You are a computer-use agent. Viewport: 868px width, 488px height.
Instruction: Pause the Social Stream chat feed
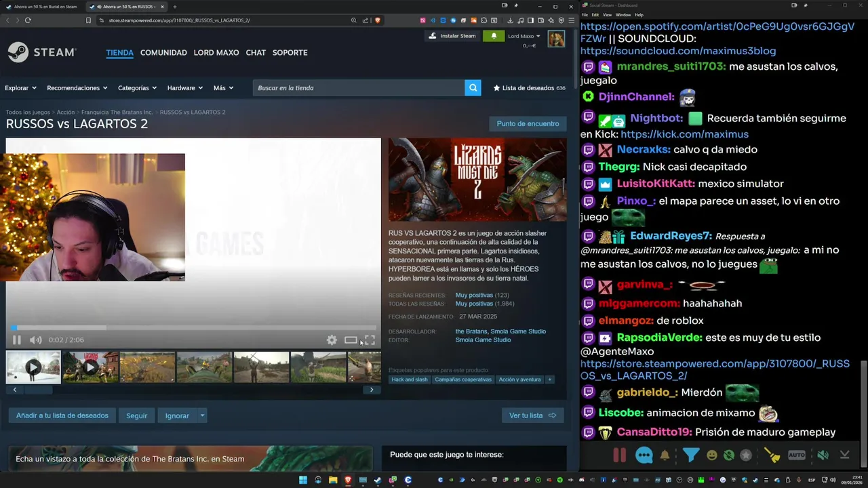tap(619, 455)
